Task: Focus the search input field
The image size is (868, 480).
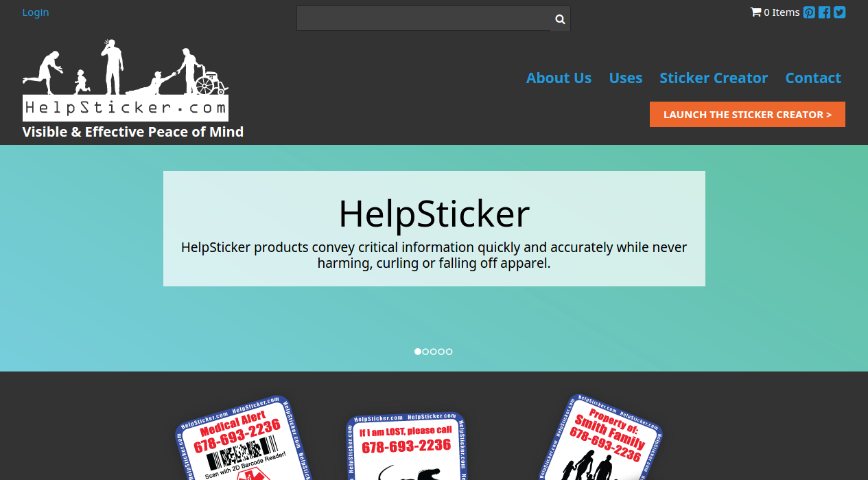Action: (x=424, y=19)
